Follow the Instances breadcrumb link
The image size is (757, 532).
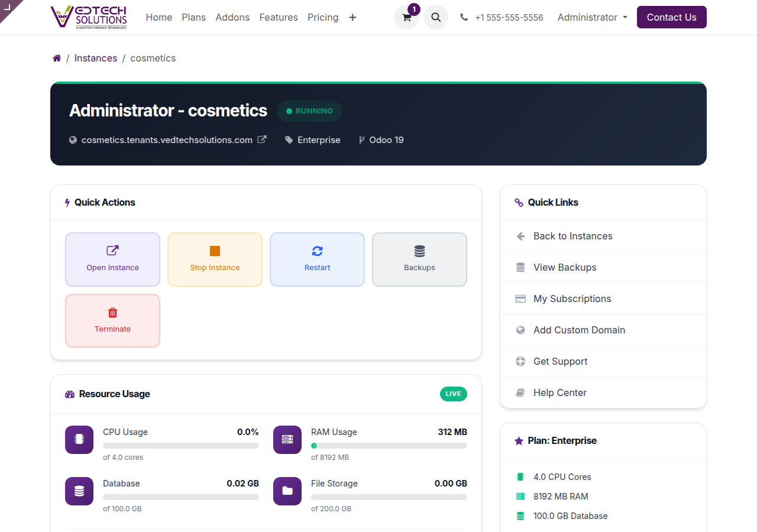pos(96,58)
